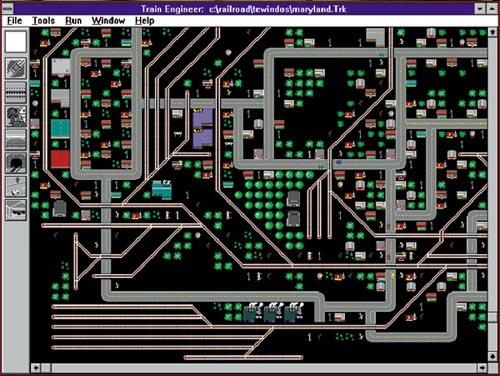Open the Help menu
The image size is (500, 376).
pyautogui.click(x=145, y=21)
